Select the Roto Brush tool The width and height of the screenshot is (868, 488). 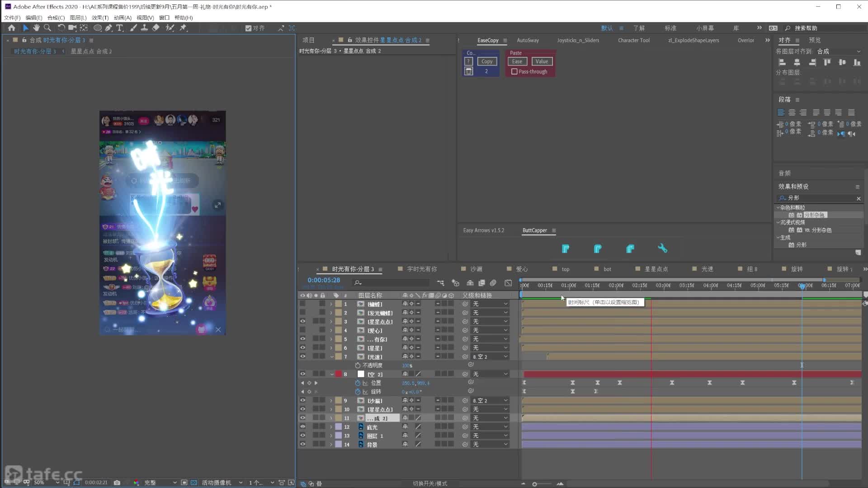point(170,28)
